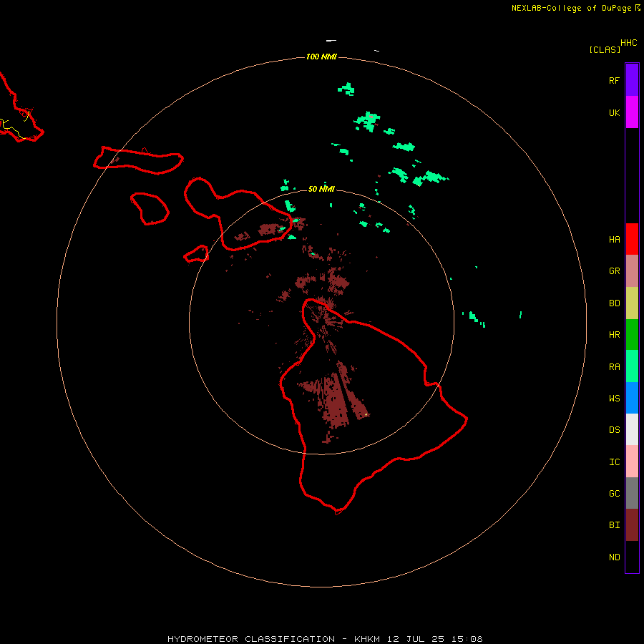Viewport: 644px width, 644px height.
Task: Click the "WS" legend label
Action: [614, 399]
